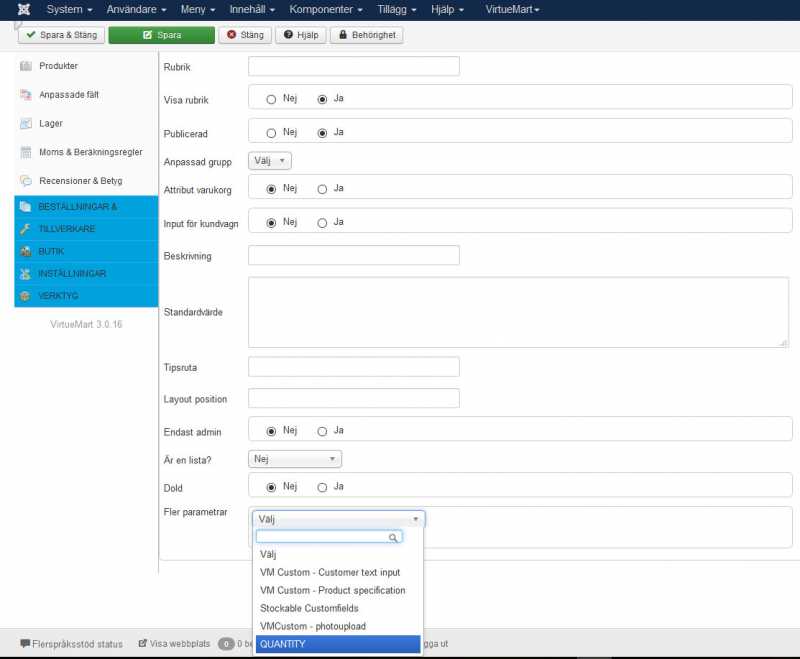Click into the Rubrik text field

point(354,66)
